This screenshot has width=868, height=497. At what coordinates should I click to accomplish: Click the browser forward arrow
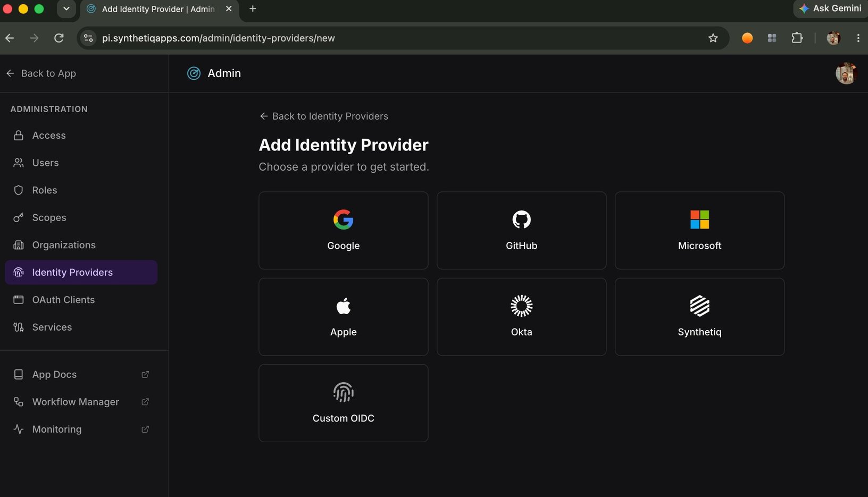coord(34,38)
